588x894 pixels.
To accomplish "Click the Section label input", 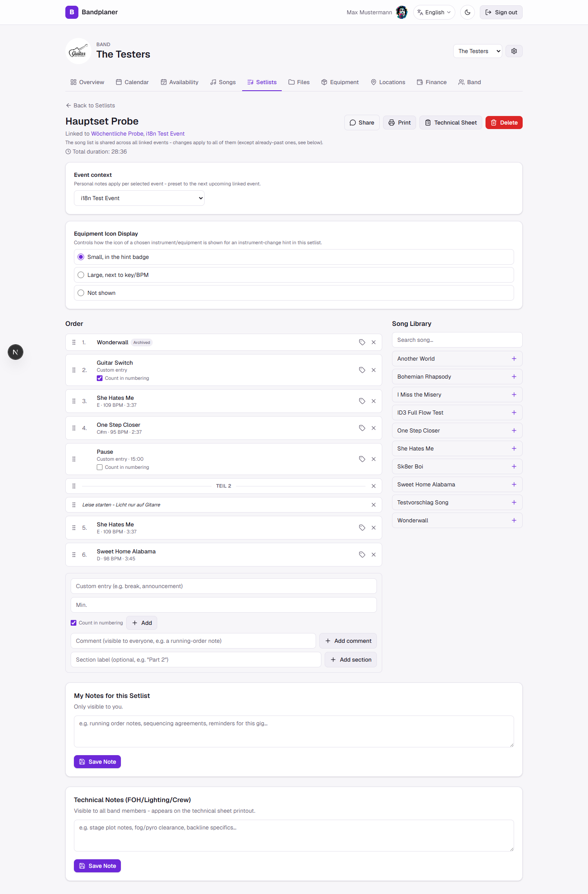I will 196,660.
